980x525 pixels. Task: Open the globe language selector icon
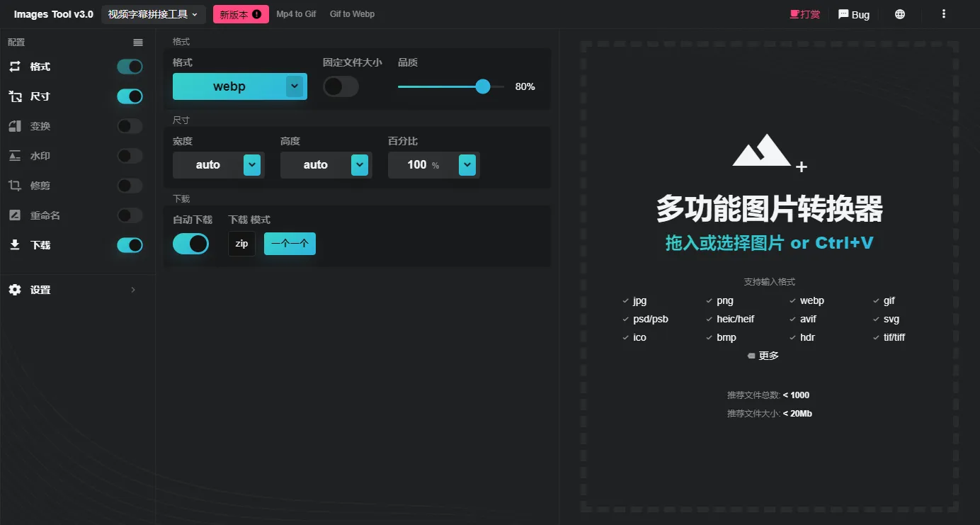(900, 14)
